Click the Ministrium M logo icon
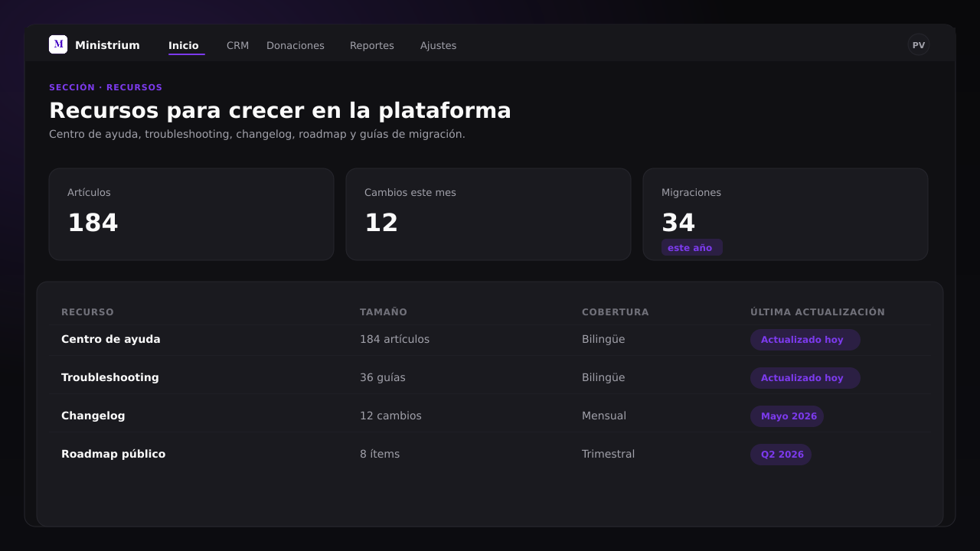980x551 pixels. (x=58, y=44)
